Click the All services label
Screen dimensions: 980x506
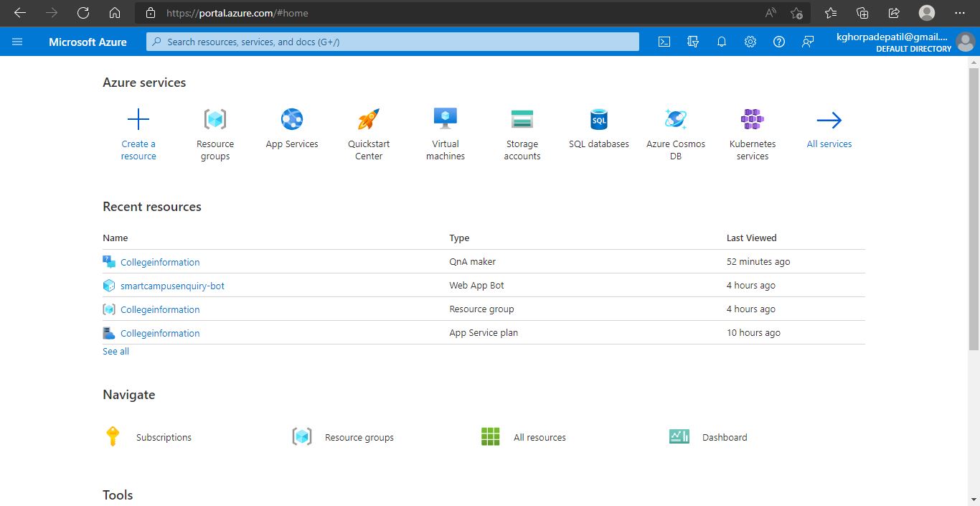829,144
